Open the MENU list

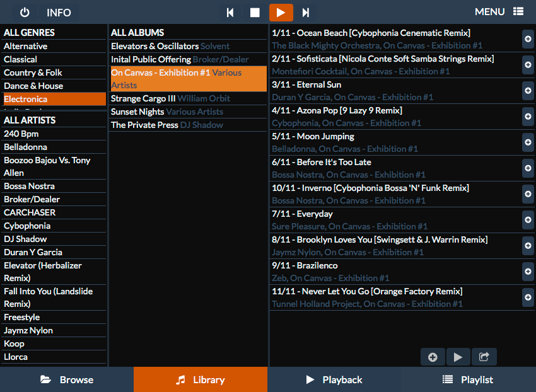coord(499,12)
